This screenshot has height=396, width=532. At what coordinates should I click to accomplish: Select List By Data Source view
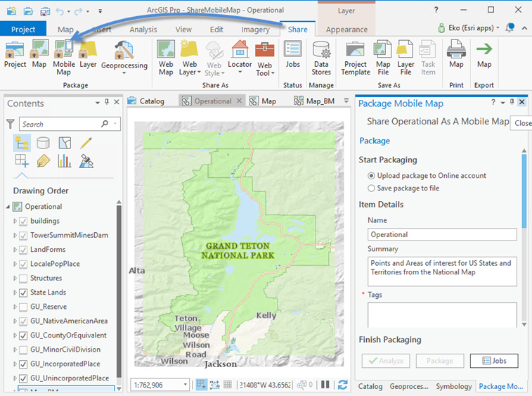coord(43,143)
